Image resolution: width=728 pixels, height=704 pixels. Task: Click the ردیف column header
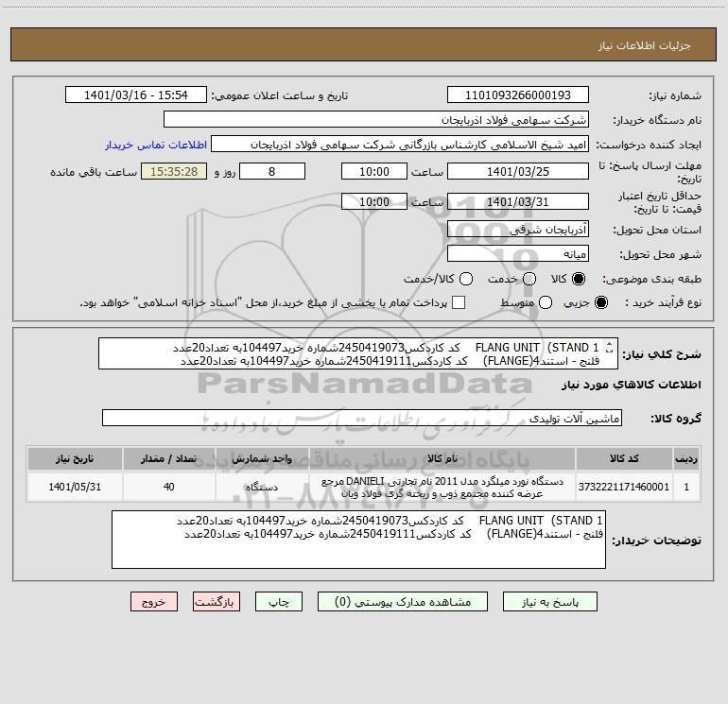click(686, 458)
